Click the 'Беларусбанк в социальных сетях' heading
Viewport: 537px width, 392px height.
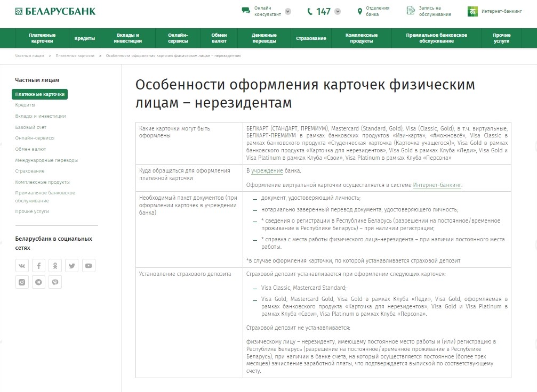tap(53, 243)
